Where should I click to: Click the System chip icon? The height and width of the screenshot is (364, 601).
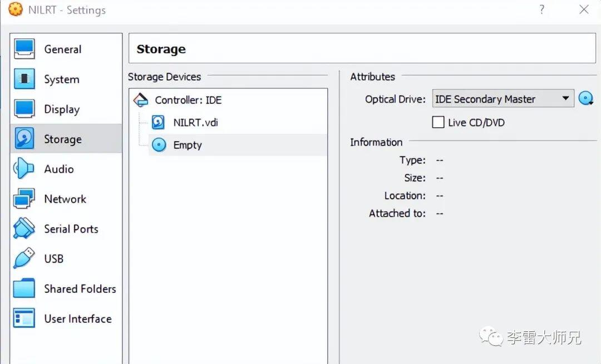pos(24,79)
